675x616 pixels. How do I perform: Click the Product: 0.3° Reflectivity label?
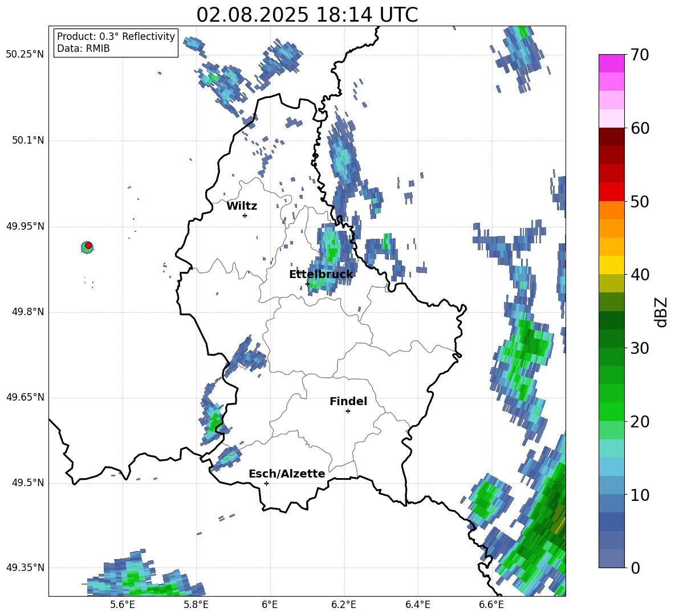(x=116, y=36)
